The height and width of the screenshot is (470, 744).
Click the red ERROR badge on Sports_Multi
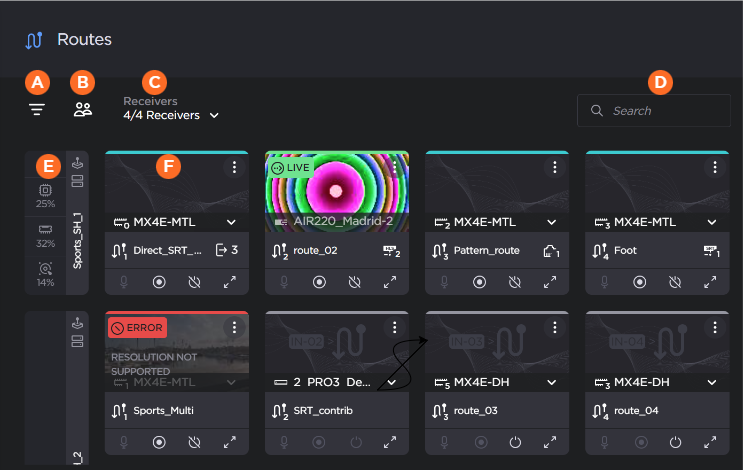[x=137, y=327]
